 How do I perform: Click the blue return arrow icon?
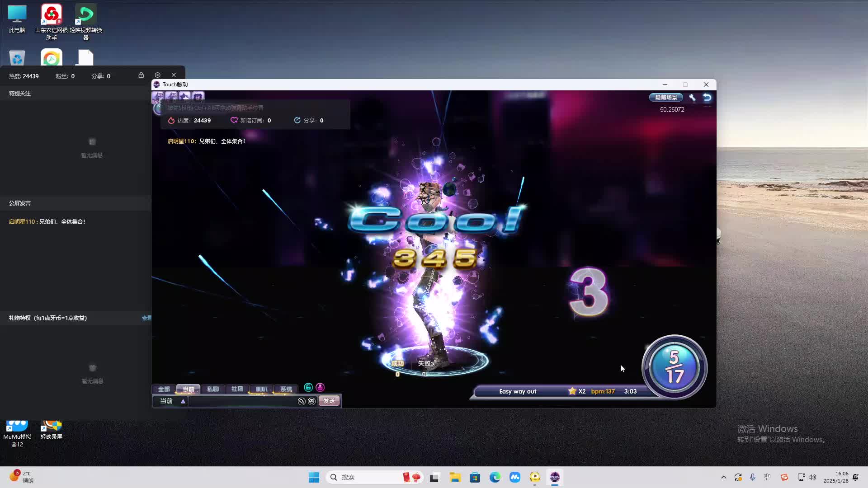click(707, 98)
